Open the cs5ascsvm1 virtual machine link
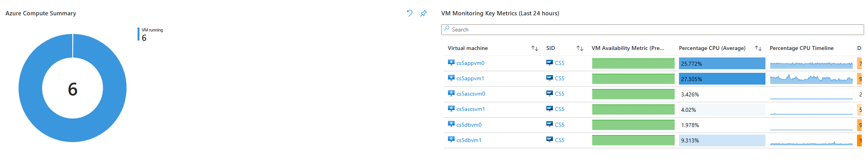 click(x=471, y=109)
